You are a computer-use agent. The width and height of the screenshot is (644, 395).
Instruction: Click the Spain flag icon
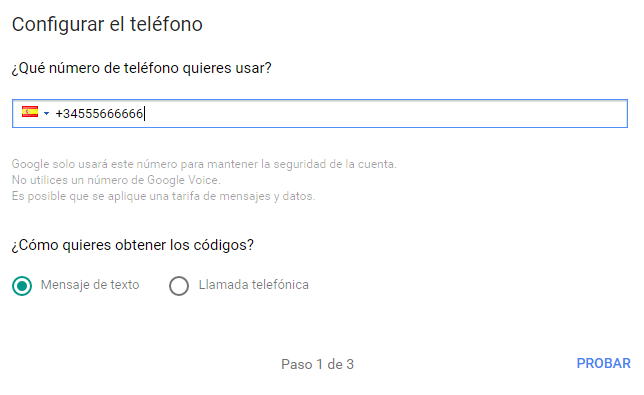tap(30, 112)
